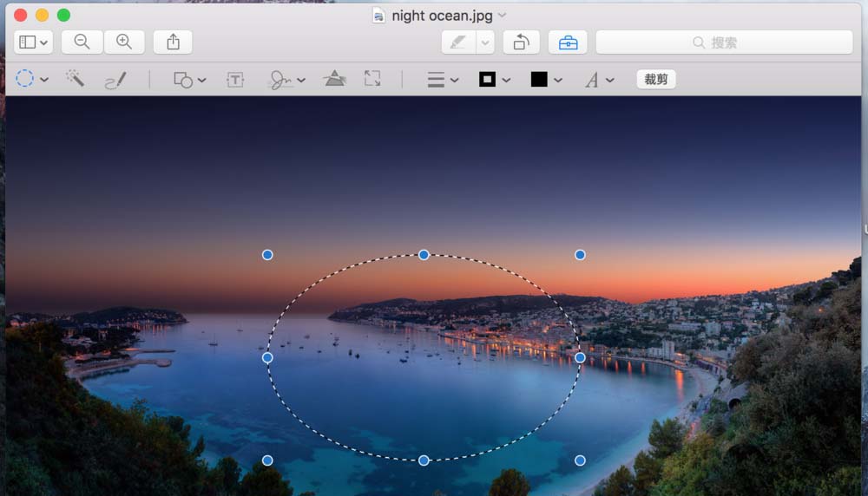The width and height of the screenshot is (868, 496).
Task: Open the Adjust Size tool
Action: 372,79
